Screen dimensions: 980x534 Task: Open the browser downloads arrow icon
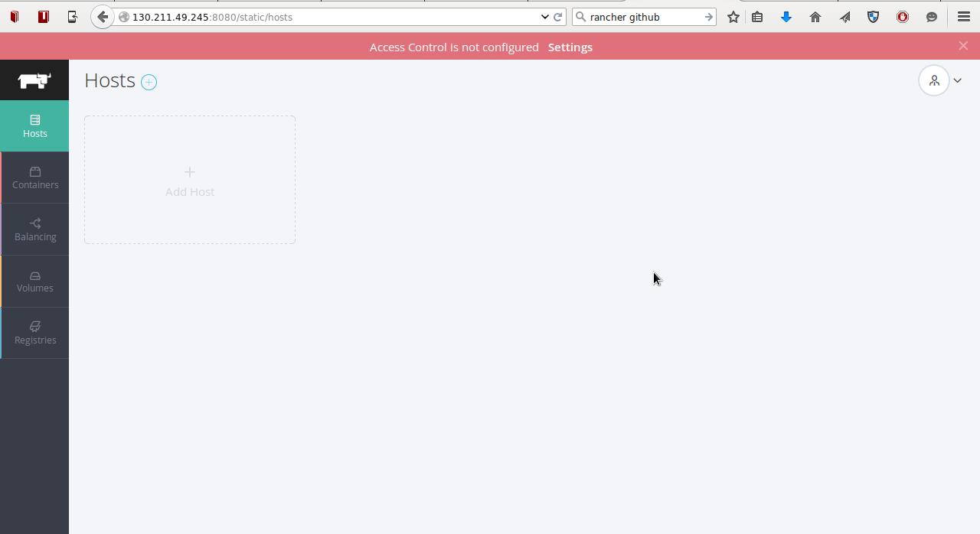tap(786, 17)
